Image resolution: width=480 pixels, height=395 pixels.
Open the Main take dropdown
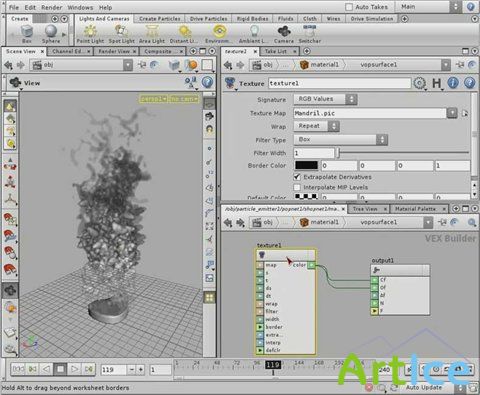point(428,7)
